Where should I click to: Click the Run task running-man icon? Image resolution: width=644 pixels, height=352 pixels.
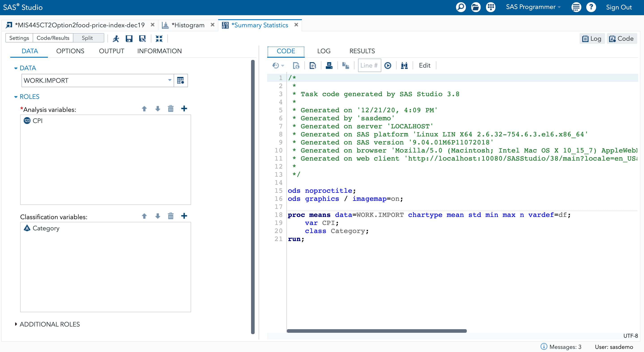tap(116, 38)
